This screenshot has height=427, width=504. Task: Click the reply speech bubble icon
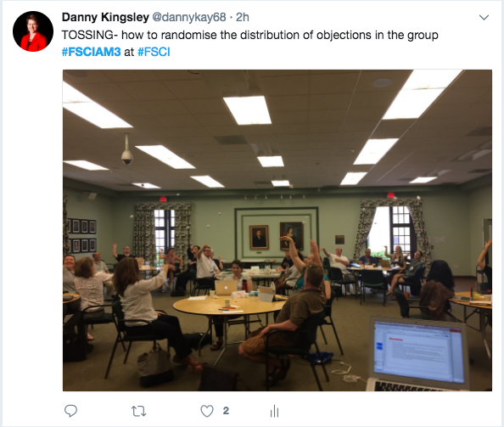[70, 411]
